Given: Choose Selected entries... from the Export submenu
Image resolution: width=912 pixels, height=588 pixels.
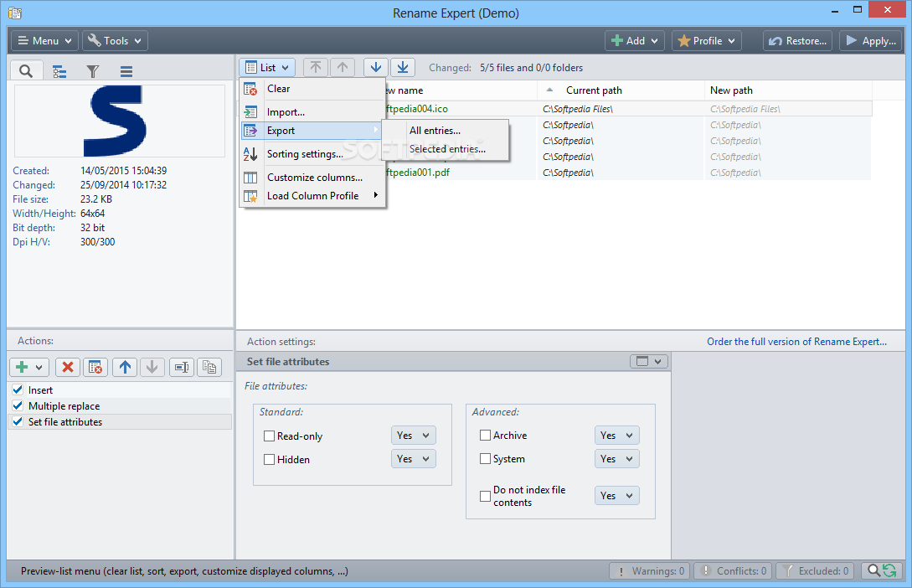Looking at the screenshot, I should coord(446,149).
